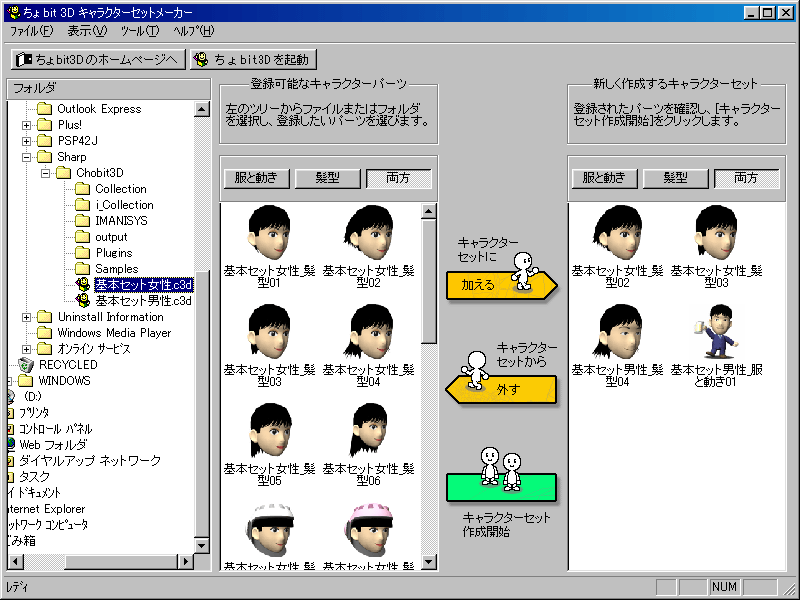Toggle 髪型 filter in available parts panel

(x=328, y=178)
